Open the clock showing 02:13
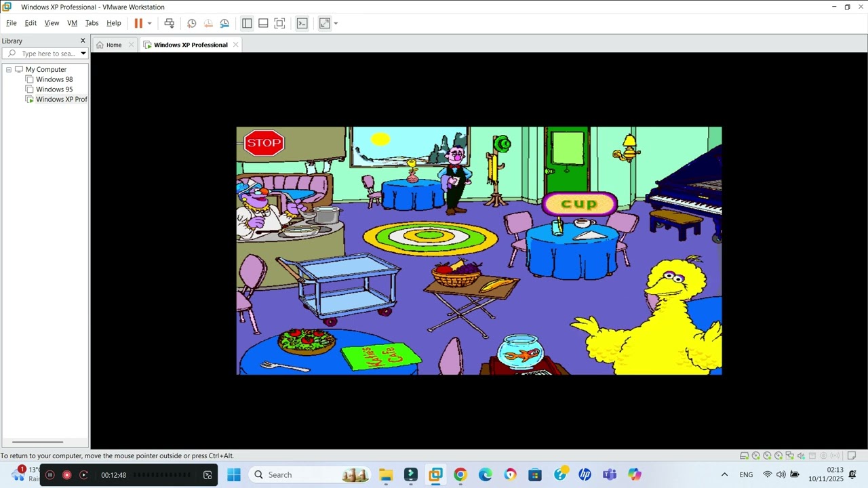 pyautogui.click(x=826, y=474)
